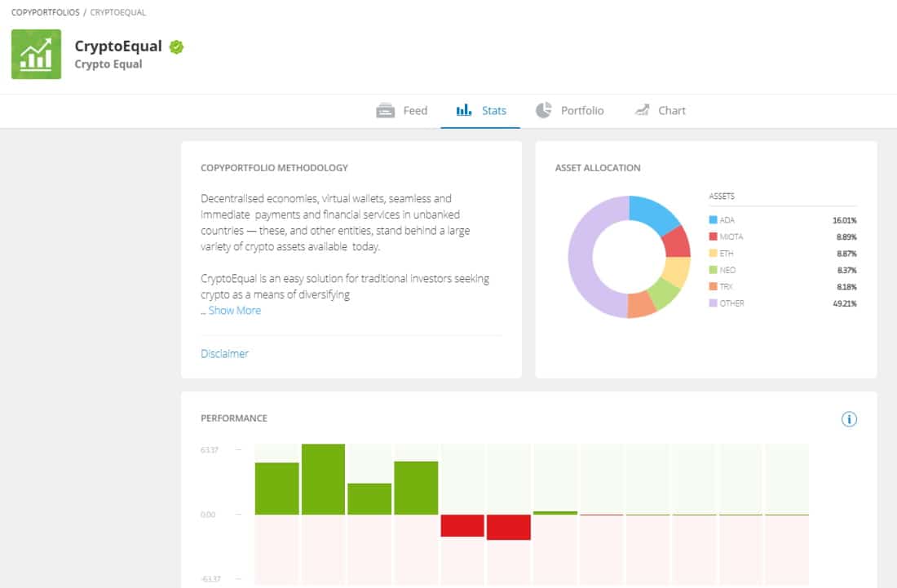
Task: Go to the Chart tab
Action: (x=660, y=110)
